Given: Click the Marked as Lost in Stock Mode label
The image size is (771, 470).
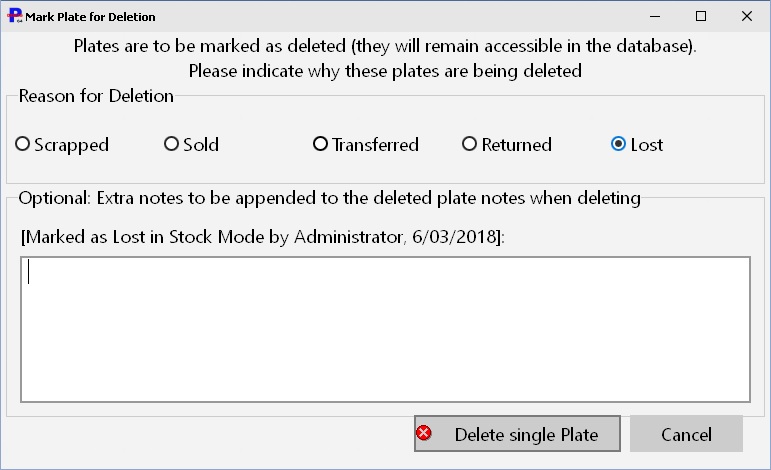Looking at the screenshot, I should [x=263, y=237].
